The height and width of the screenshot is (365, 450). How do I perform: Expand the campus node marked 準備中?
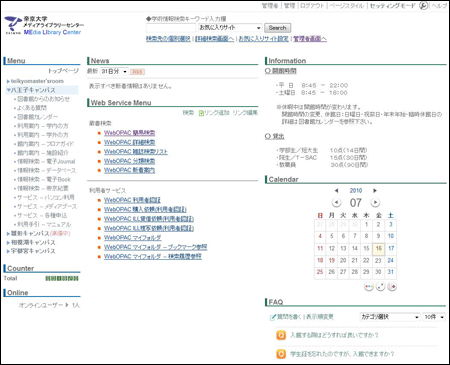tap(8, 234)
